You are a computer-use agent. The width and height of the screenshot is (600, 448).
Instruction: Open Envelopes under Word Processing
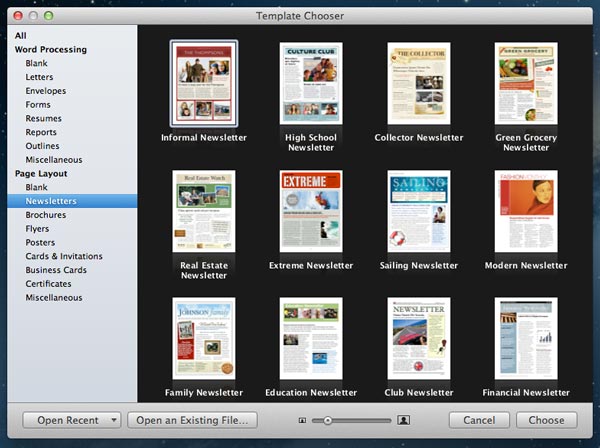point(47,91)
